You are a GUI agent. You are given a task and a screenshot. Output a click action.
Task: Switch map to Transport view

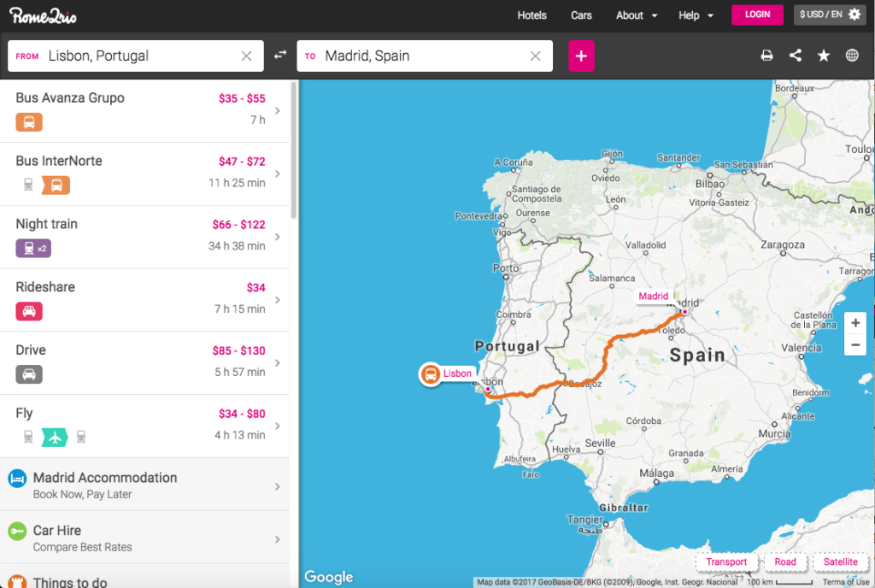(726, 562)
